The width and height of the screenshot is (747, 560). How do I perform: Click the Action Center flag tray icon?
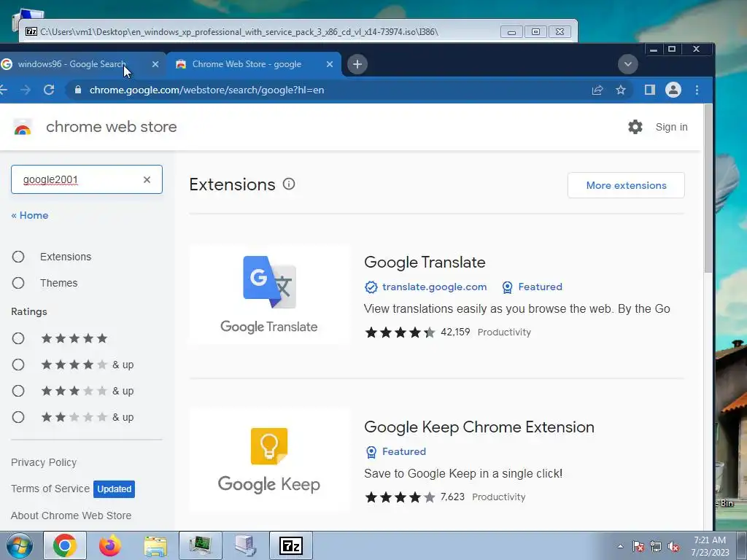point(638,547)
